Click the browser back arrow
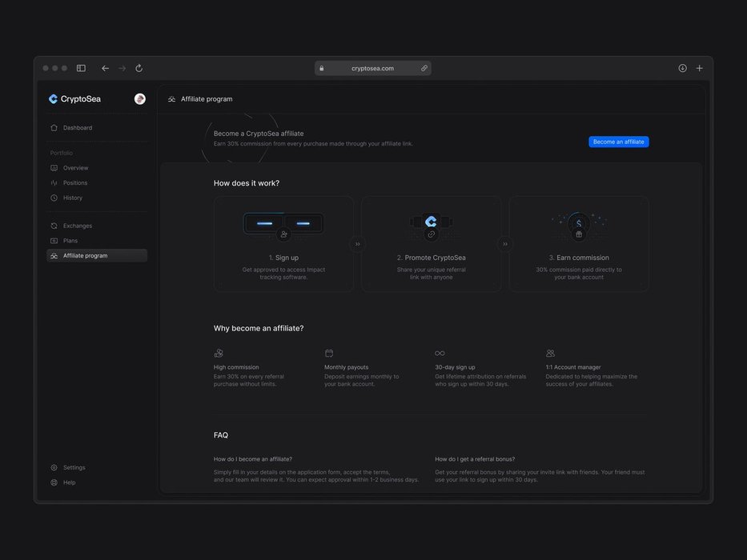The image size is (747, 560). (105, 69)
